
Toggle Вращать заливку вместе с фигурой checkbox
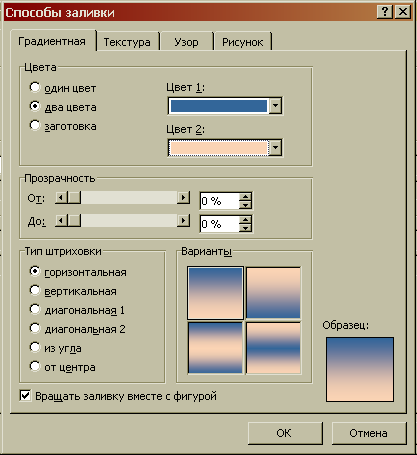click(x=25, y=396)
